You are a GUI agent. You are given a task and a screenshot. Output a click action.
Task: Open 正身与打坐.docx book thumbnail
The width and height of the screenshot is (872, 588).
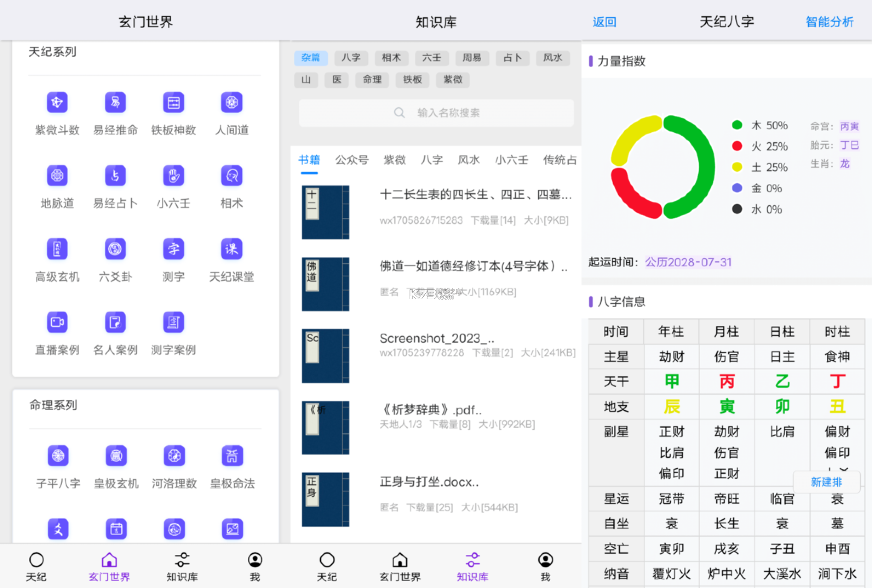(326, 500)
